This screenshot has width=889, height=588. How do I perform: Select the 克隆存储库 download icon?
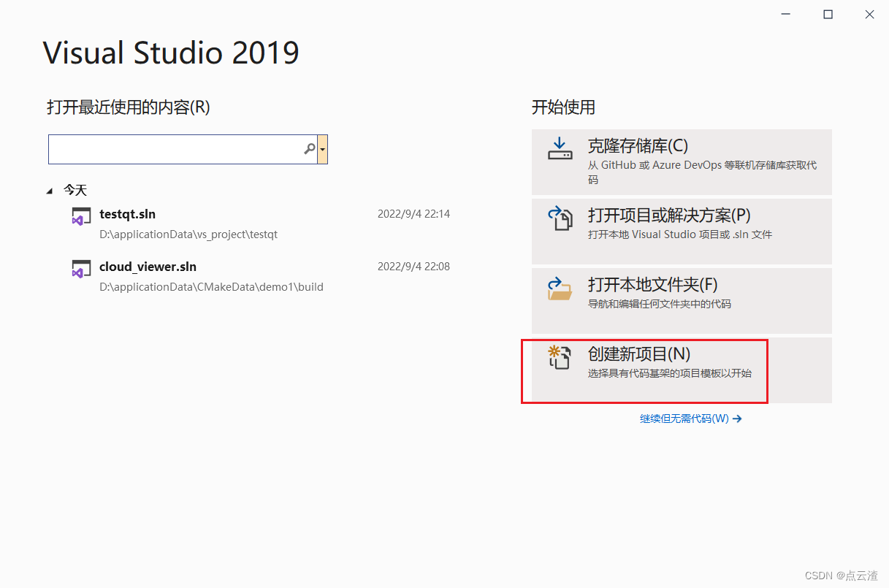tap(560, 145)
